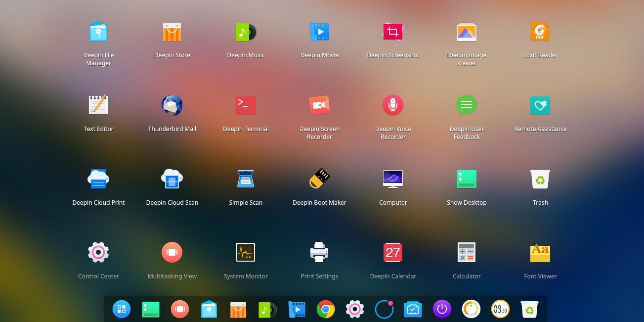Open Deepin Voice Recorder

coord(393,106)
